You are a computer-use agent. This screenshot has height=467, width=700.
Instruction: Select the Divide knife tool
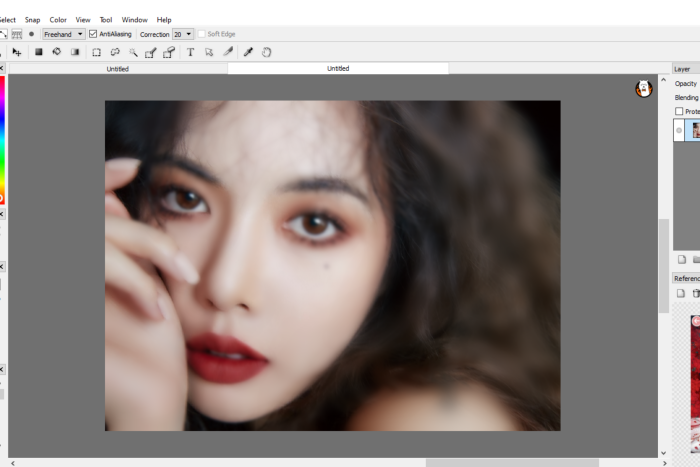(x=228, y=52)
